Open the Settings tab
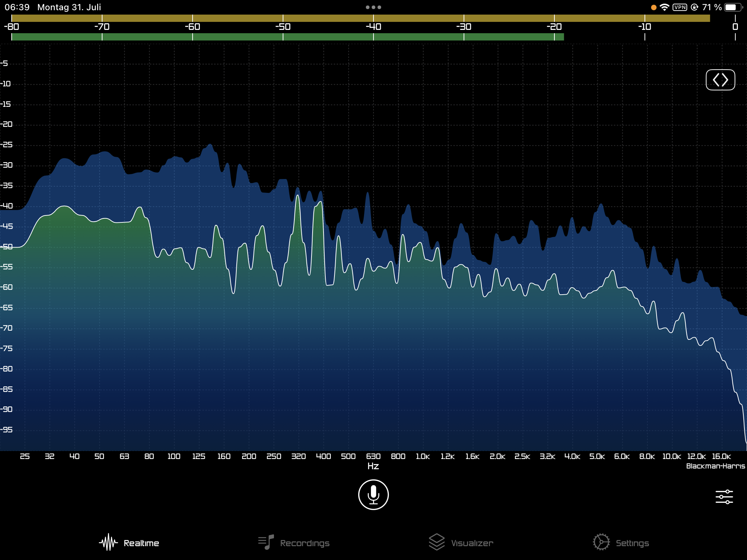747x560 pixels. (x=621, y=543)
